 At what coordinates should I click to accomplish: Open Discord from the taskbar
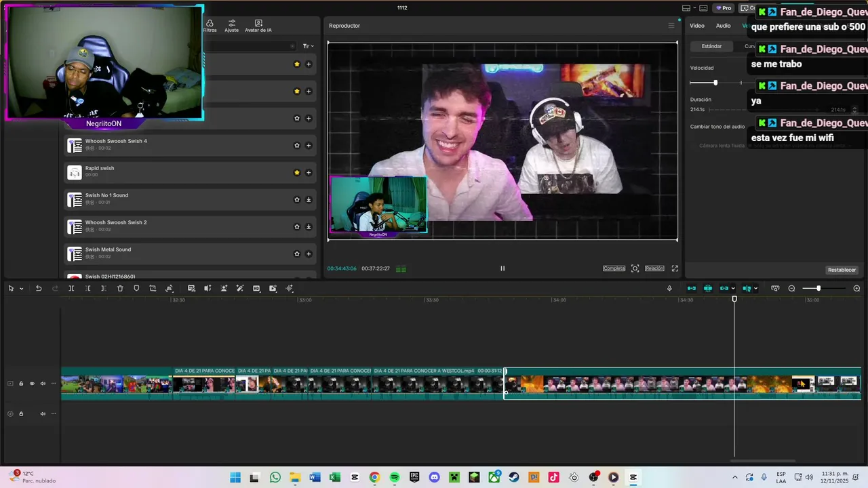[435, 477]
